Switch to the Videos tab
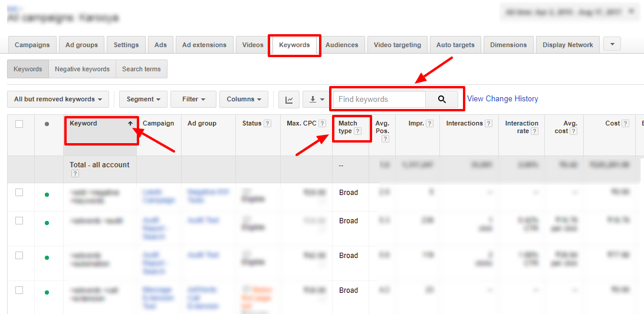This screenshot has height=314, width=644. point(252,45)
